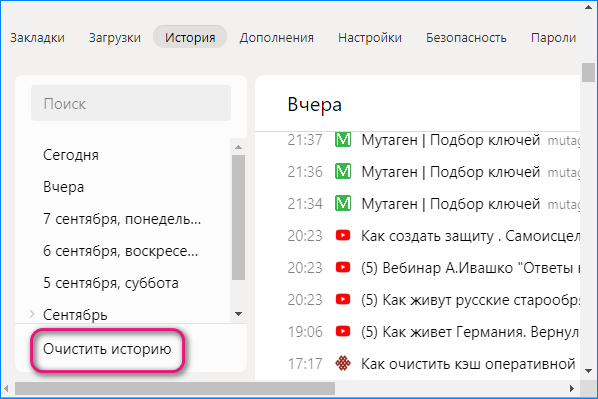
Task: Select the Сентябрь month entry
Action: (75, 315)
